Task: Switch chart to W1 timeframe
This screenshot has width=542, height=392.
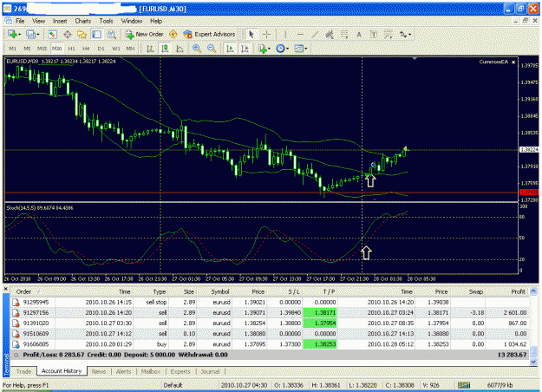Action: click(x=116, y=49)
